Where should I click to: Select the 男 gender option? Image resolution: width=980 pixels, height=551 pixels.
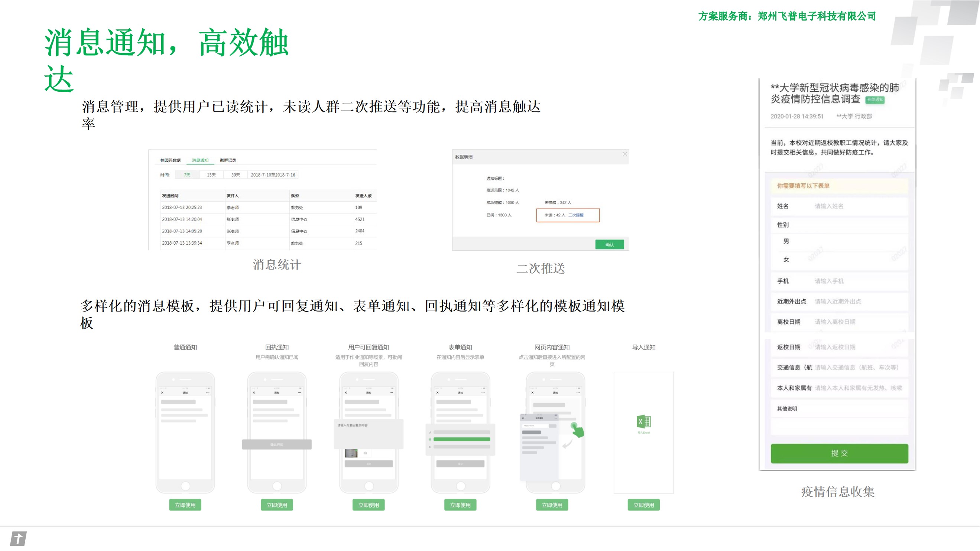(x=786, y=241)
